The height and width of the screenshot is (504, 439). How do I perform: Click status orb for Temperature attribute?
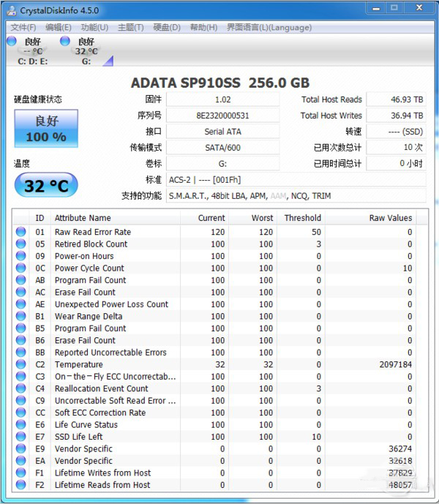coord(21,364)
